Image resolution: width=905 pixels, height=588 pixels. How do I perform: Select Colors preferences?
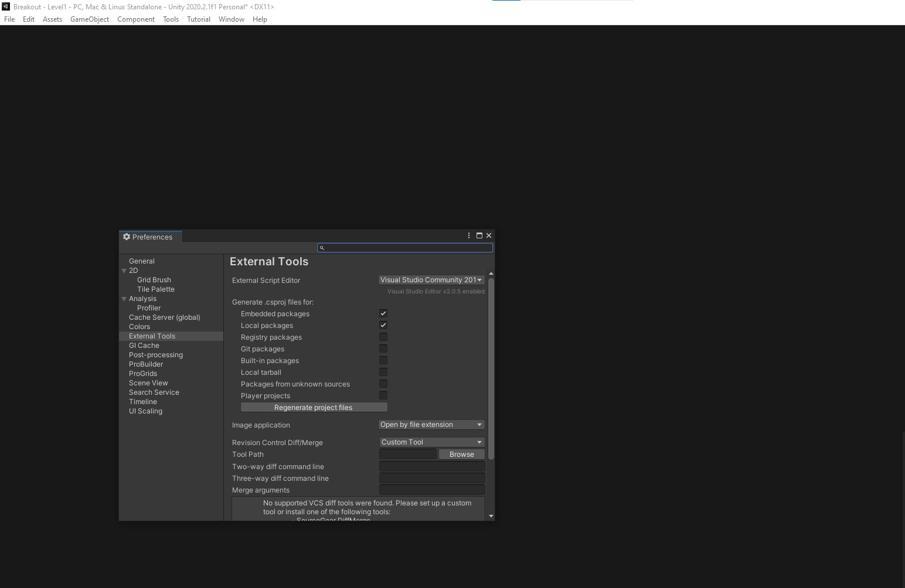pyautogui.click(x=140, y=327)
